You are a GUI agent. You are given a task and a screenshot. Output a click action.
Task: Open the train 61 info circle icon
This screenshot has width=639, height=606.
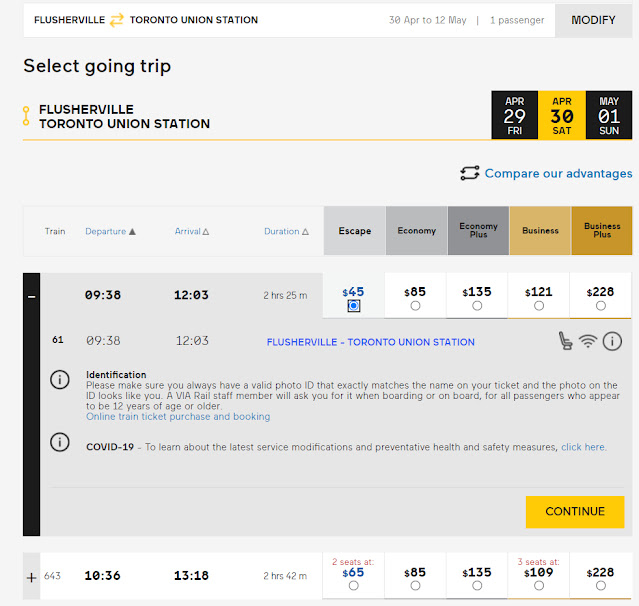point(612,341)
